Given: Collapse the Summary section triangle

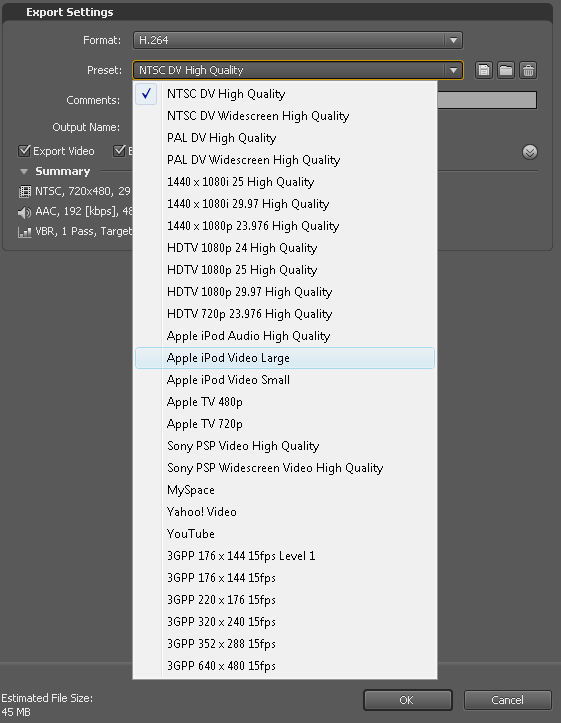Looking at the screenshot, I should click(24, 172).
